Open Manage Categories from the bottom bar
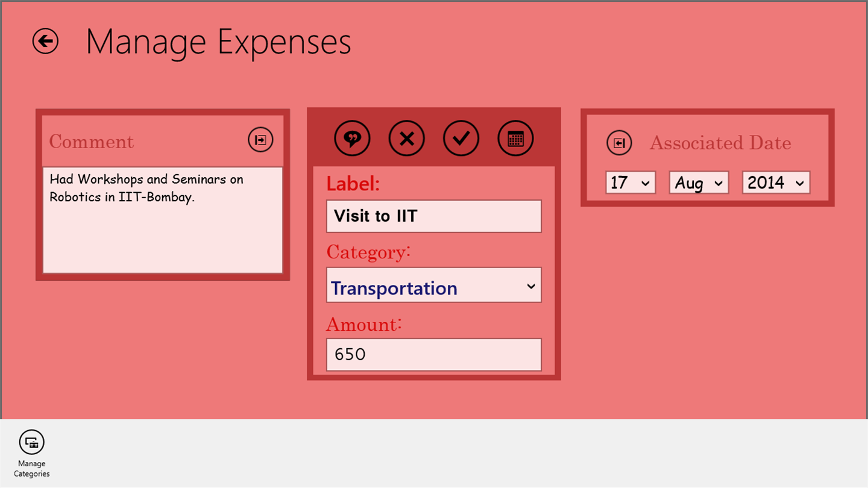 tap(32, 442)
